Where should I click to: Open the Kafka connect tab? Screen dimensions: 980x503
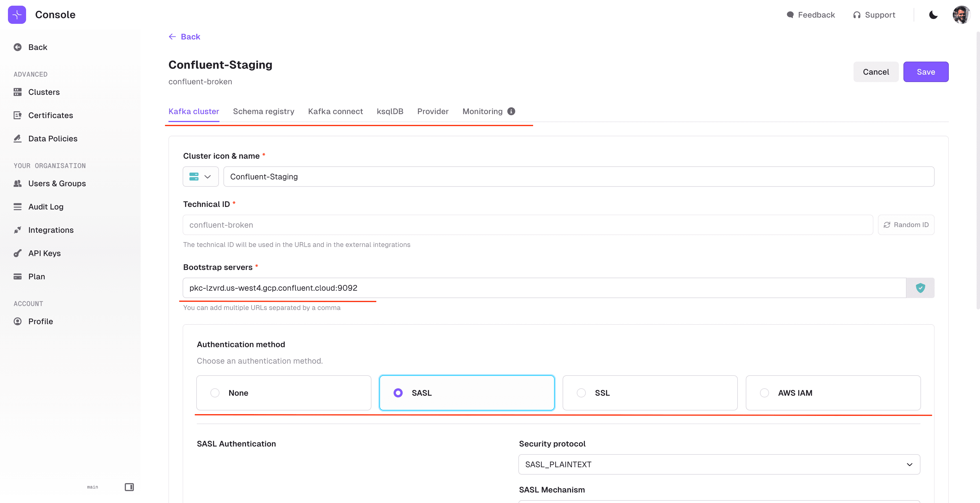[x=335, y=111]
